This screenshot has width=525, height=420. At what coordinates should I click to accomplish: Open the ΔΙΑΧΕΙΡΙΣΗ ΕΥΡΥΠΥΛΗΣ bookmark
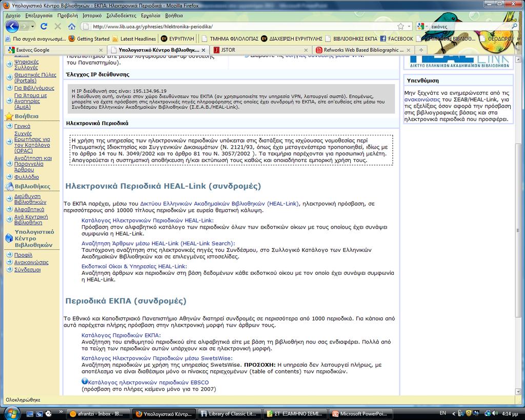[292, 39]
